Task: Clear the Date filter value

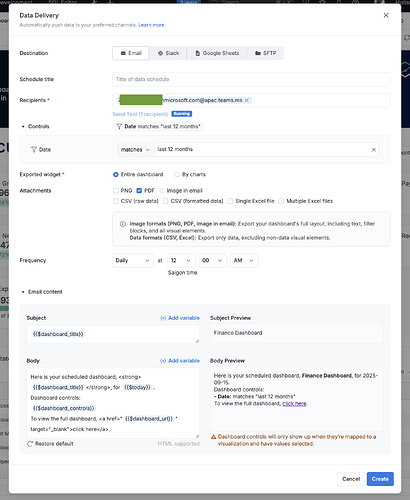Action: 374,150
